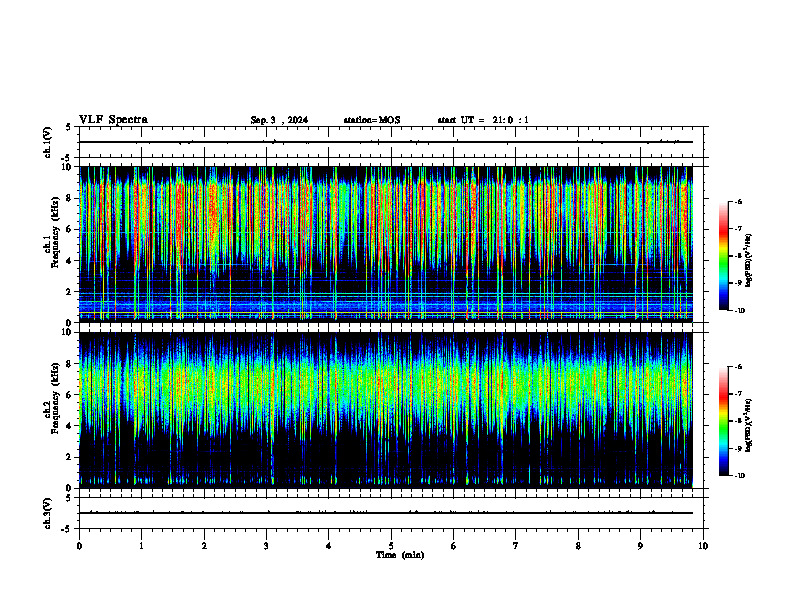Click the time axis tick label "0"
792x612 pixels.
pyautogui.click(x=79, y=546)
